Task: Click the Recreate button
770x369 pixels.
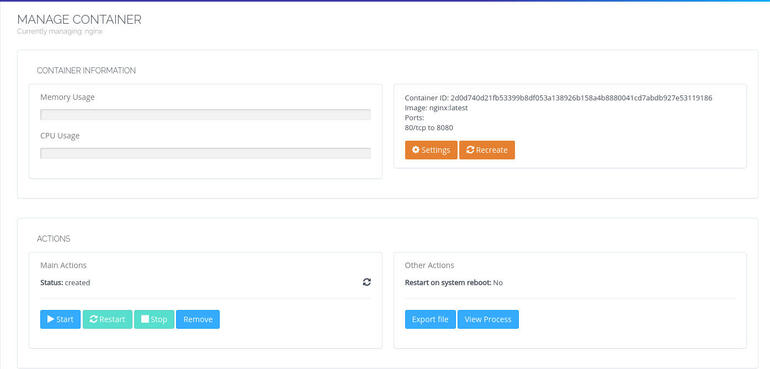Action: (x=487, y=150)
